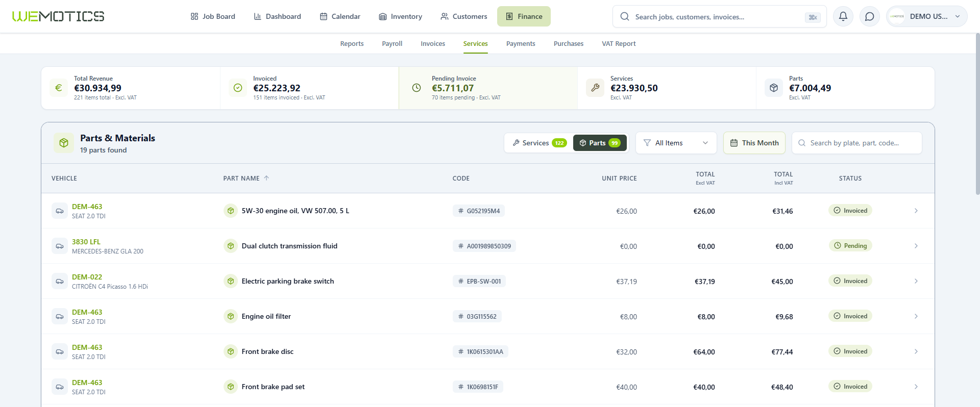Click the global search jobs, customers, invoices field

click(720, 17)
